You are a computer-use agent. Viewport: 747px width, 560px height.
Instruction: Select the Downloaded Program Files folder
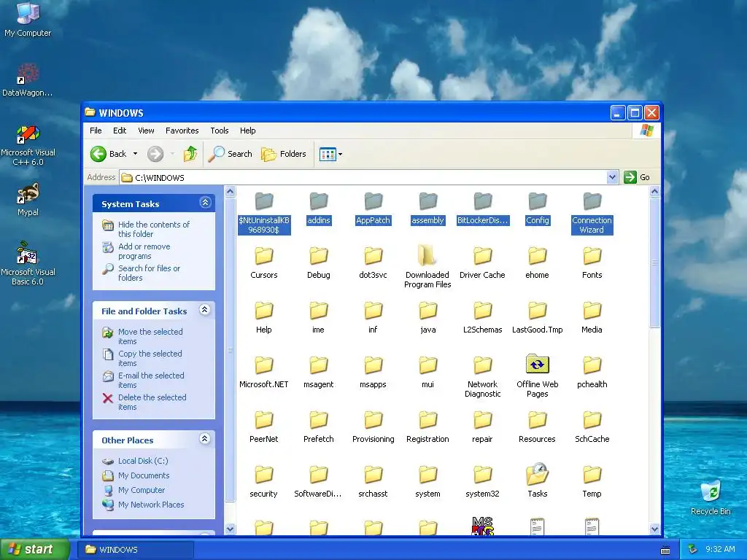pyautogui.click(x=427, y=267)
